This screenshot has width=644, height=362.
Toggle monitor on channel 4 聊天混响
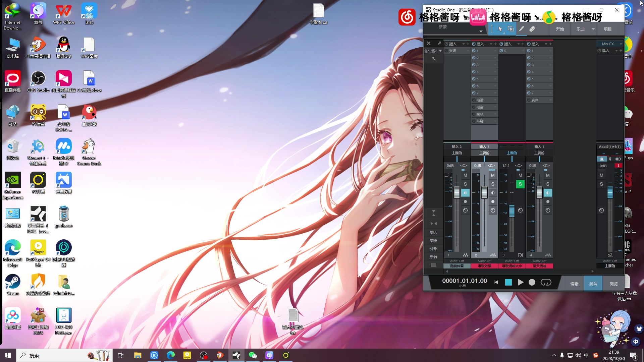[548, 193]
